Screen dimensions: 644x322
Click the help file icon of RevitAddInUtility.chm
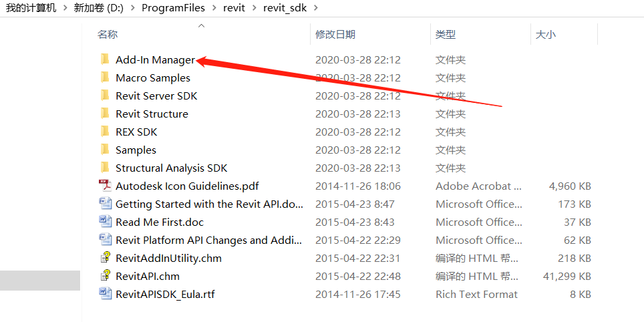[x=105, y=258]
